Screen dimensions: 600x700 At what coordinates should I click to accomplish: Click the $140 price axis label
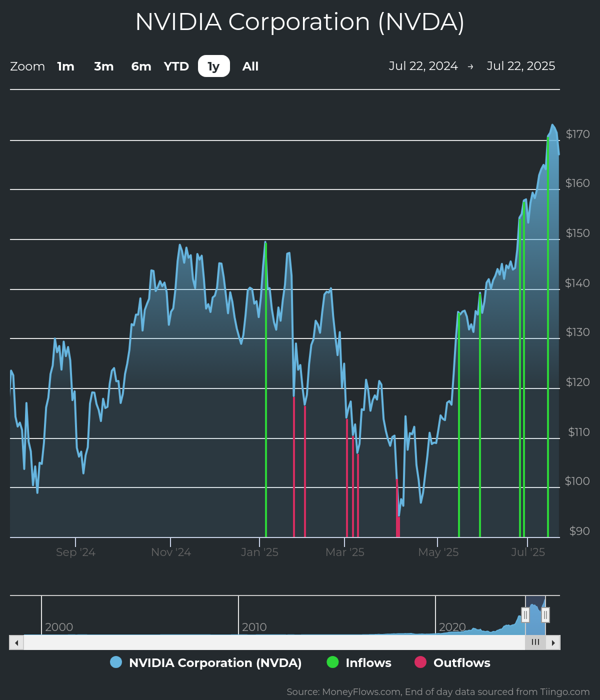[x=577, y=283]
